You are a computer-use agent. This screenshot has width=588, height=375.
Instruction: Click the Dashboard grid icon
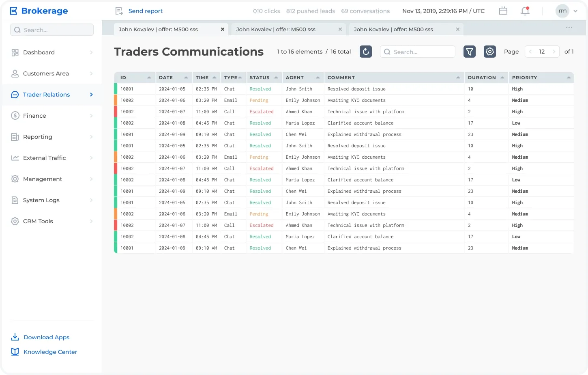pyautogui.click(x=15, y=52)
